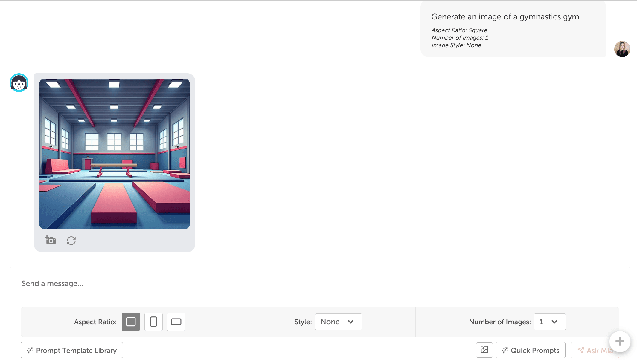Select the landscape aspect ratio option
The image size is (637, 364).
[176, 322]
